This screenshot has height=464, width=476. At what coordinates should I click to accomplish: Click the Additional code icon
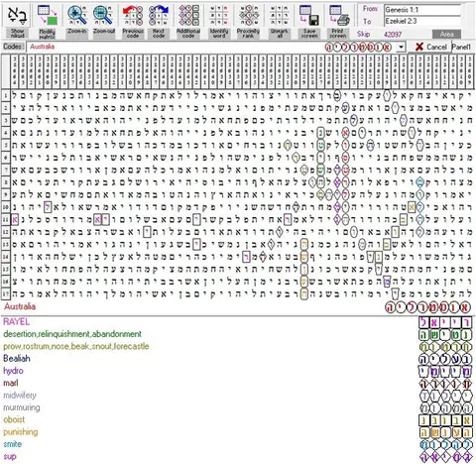click(188, 16)
